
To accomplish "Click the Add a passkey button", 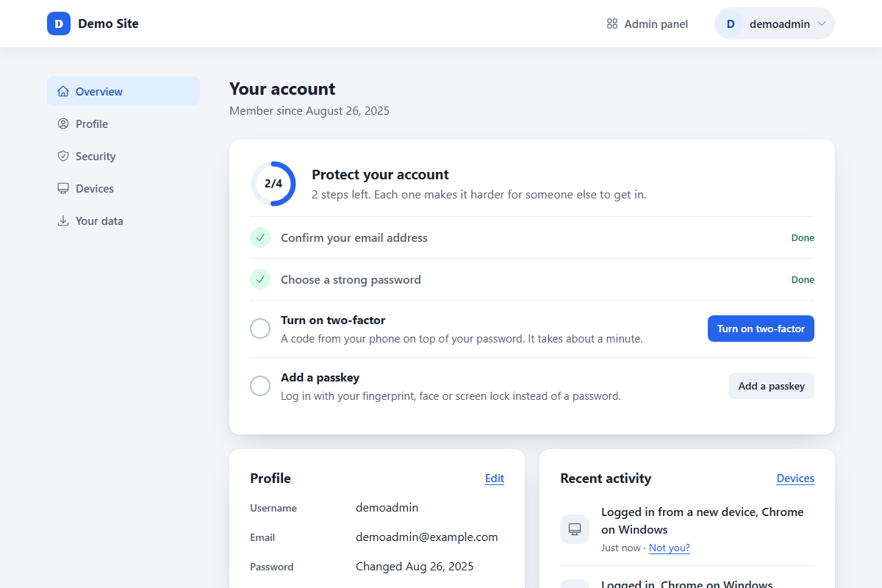I will 771,386.
